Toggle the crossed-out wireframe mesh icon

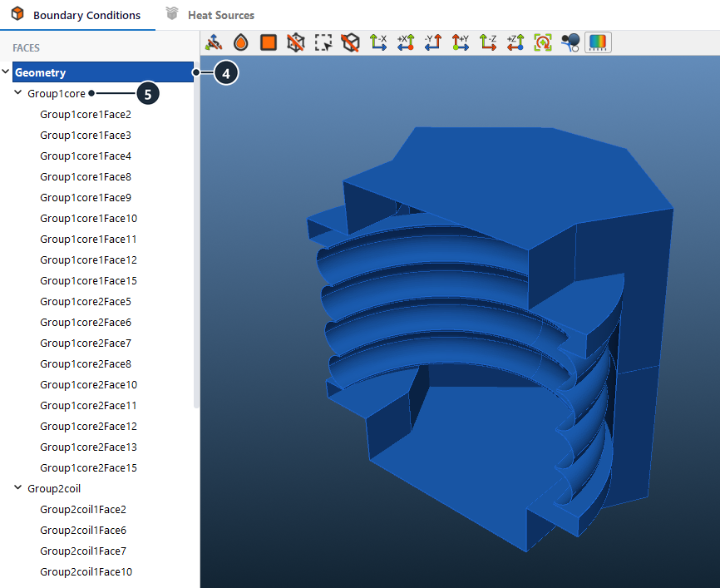pos(296,42)
